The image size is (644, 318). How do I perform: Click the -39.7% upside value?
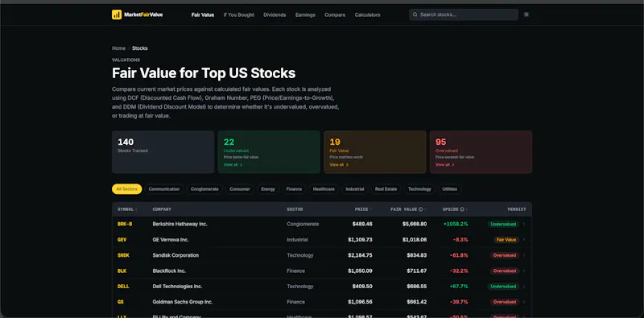(459, 302)
